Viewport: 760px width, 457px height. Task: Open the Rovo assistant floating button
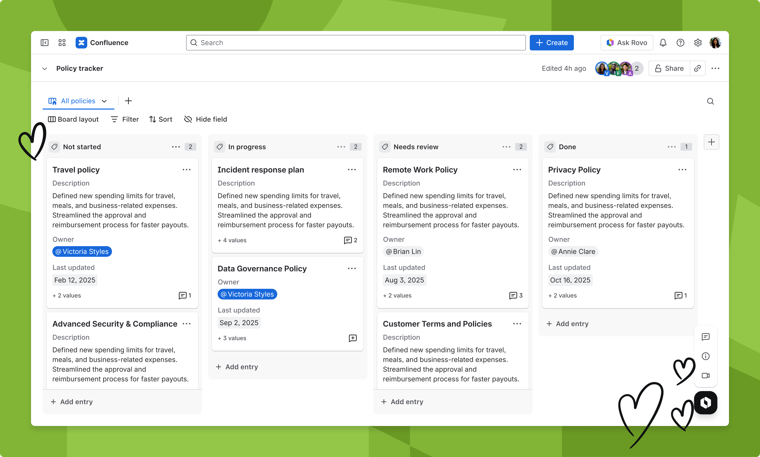pos(706,403)
